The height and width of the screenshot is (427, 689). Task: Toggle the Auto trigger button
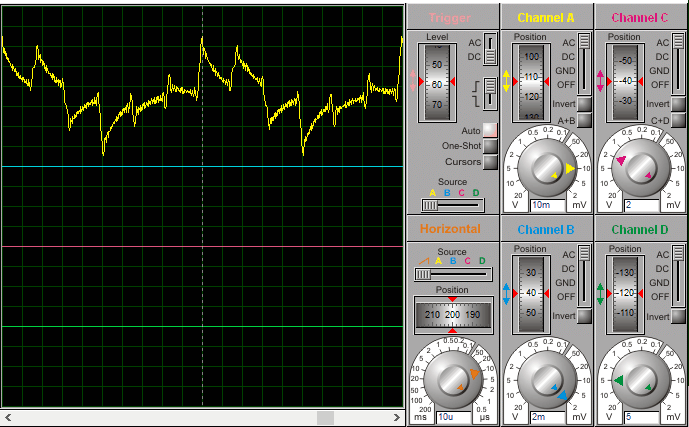(x=490, y=130)
